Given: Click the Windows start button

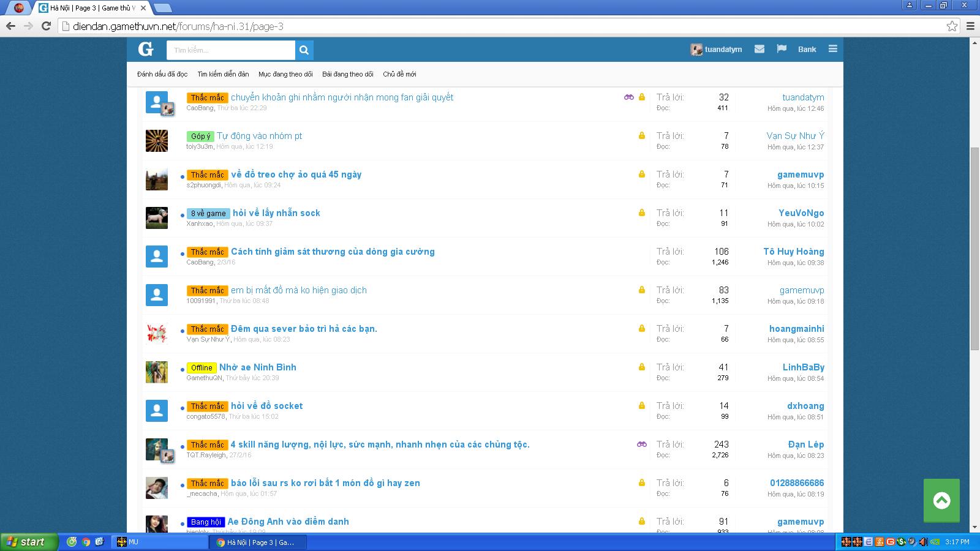Looking at the screenshot, I should [x=29, y=542].
